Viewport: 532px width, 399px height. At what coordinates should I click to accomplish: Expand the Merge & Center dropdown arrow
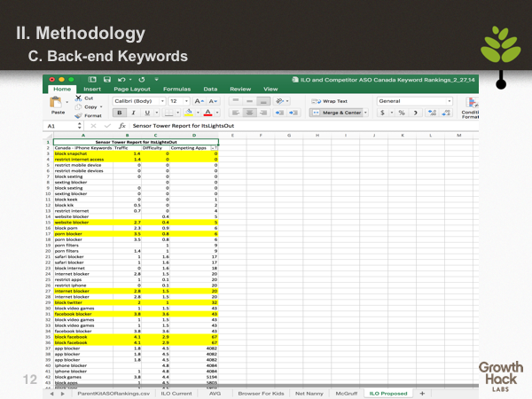(365, 113)
